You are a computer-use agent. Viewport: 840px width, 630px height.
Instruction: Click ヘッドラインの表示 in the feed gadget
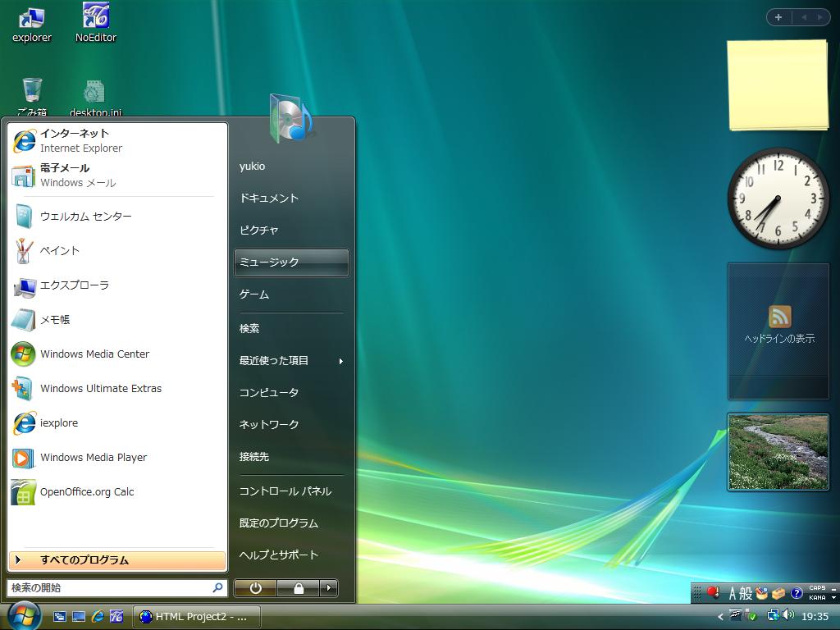[778, 339]
